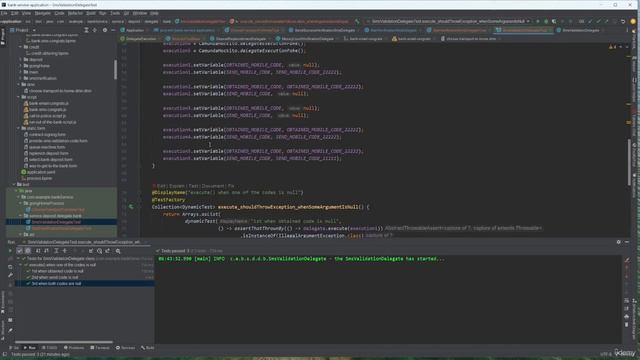Click the editor vertical scrollbar
640x360 pixels.
click(629, 163)
